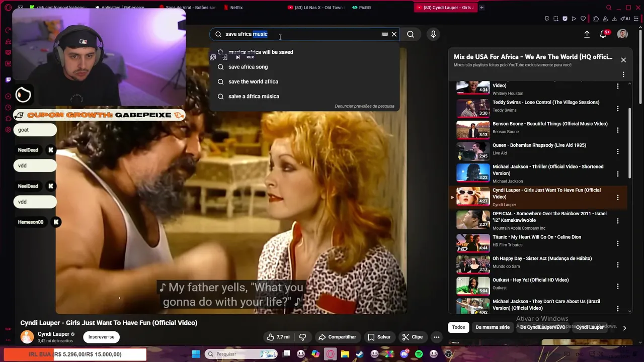This screenshot has width=644, height=362.
Task: Dislike the video with thumbs-down
Action: [x=303, y=337]
